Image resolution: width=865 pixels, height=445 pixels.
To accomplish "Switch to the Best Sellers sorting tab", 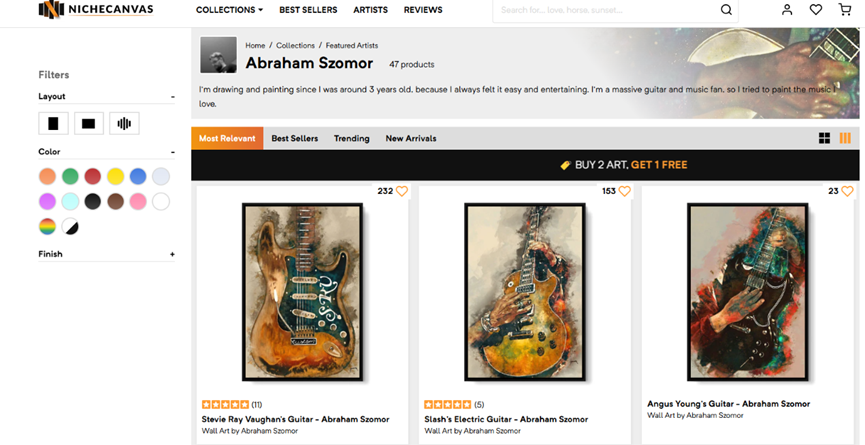I will (295, 138).
